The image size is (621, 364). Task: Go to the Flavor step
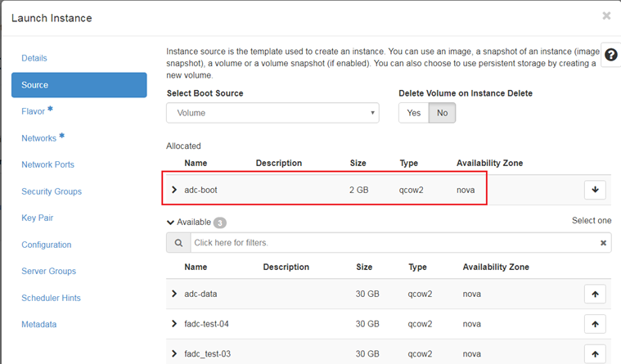(x=34, y=111)
